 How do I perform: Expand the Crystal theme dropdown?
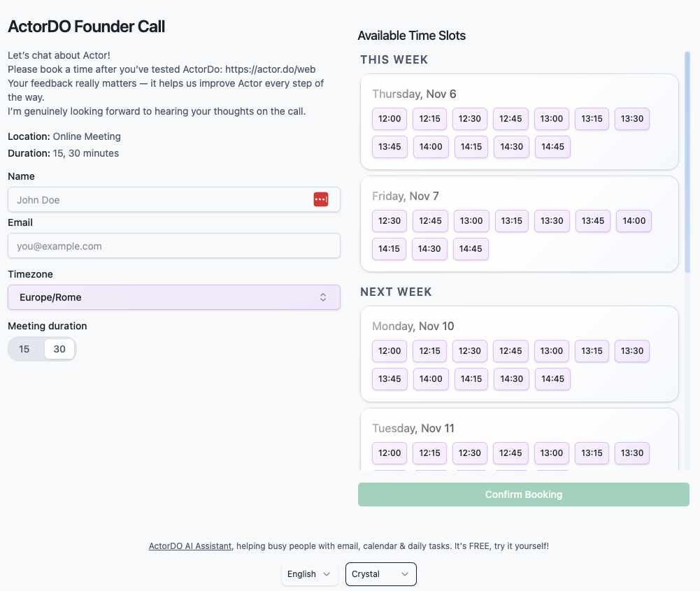(380, 574)
